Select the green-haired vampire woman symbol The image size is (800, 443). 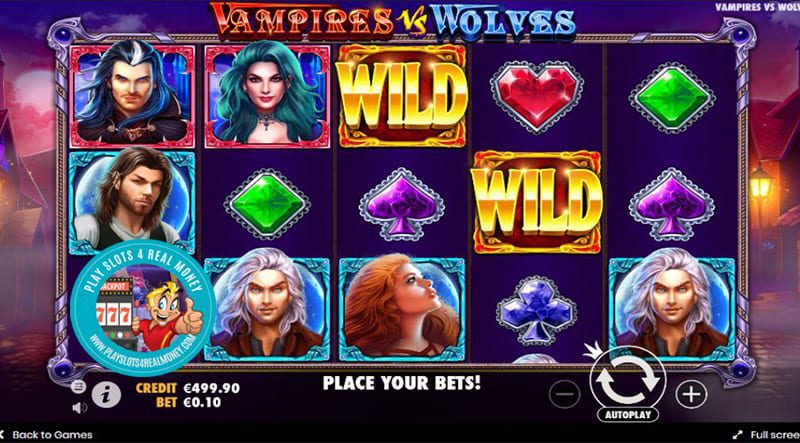tap(267, 96)
